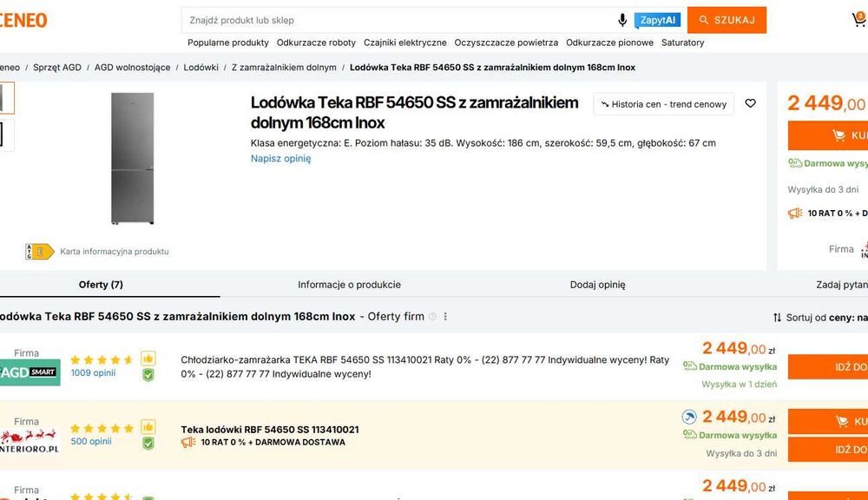Open 'Historia cen - trend cenowy' button
868x500 pixels.
pyautogui.click(x=664, y=104)
